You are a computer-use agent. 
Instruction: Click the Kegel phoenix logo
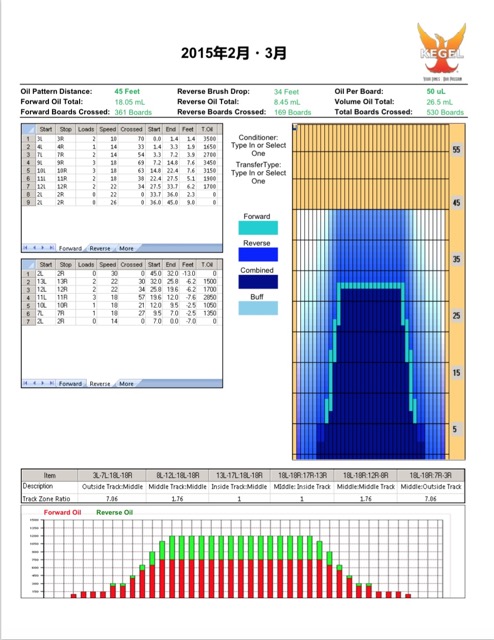(x=441, y=51)
